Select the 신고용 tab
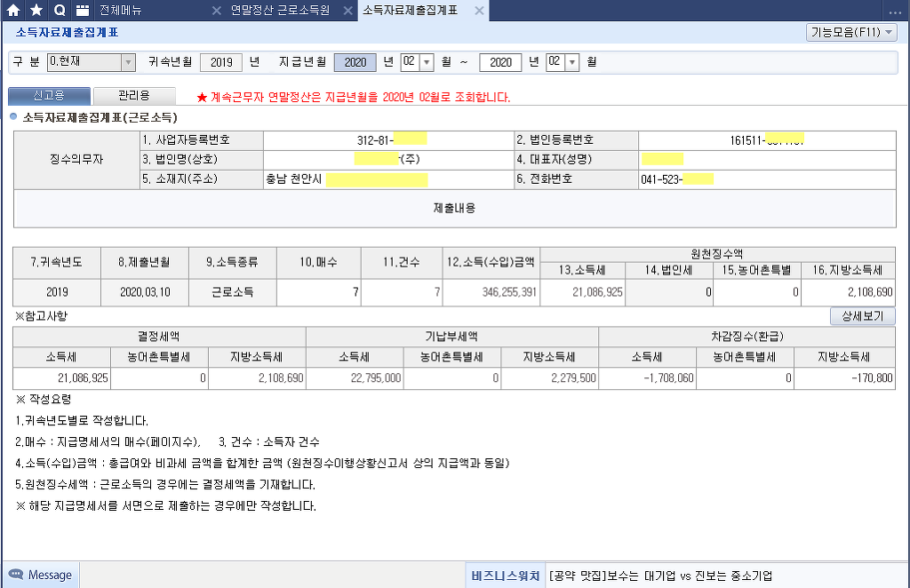Screen dimensions: 910x588 click(49, 96)
